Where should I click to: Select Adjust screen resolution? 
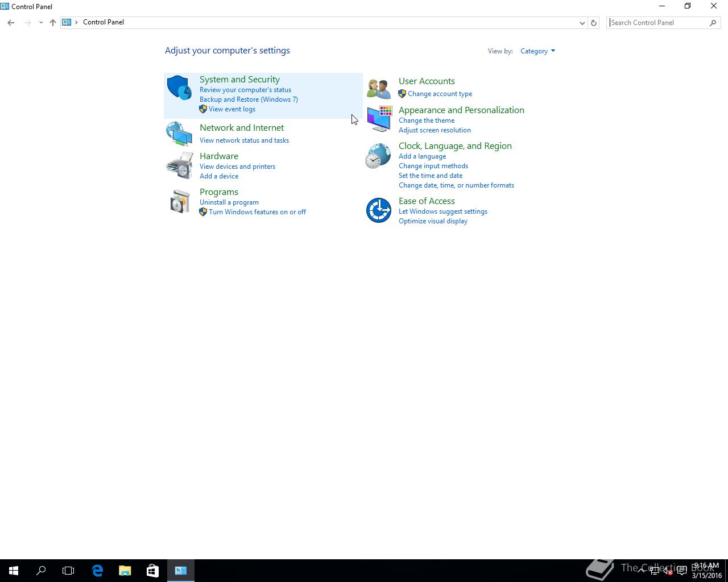point(435,130)
